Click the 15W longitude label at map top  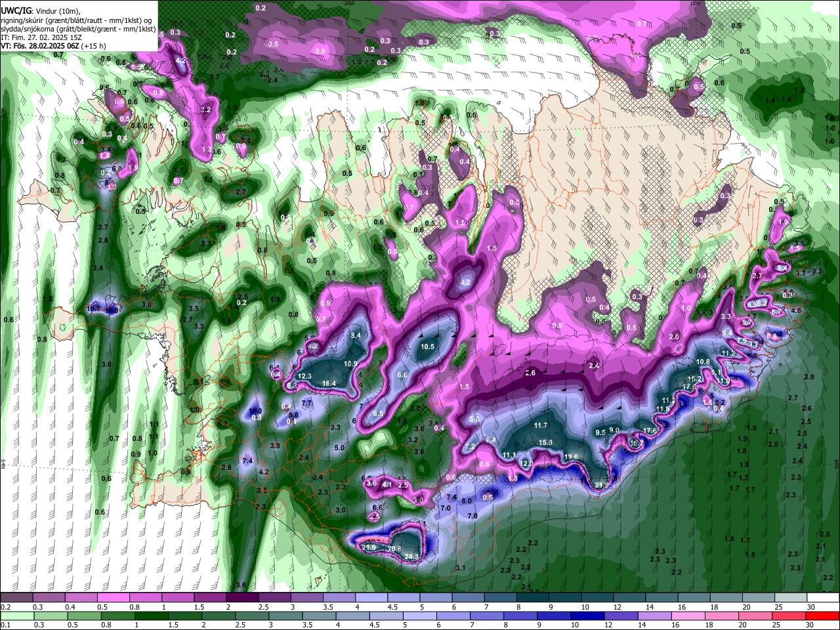tap(696, 3)
